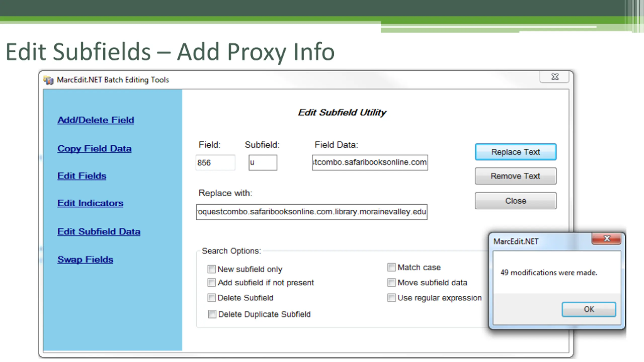Viewport: 644px width, 362px height.
Task: Enable Delete Duplicate Subfield option
Action: [212, 314]
